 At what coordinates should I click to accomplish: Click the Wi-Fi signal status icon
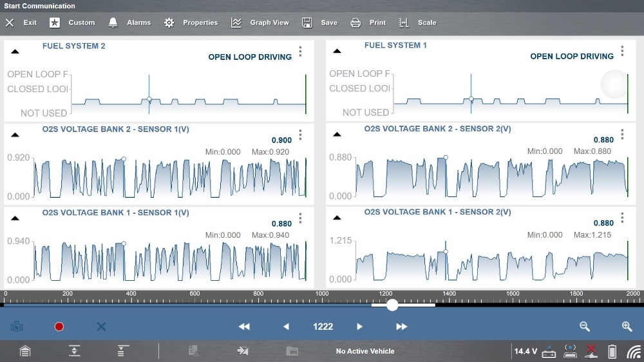634,351
